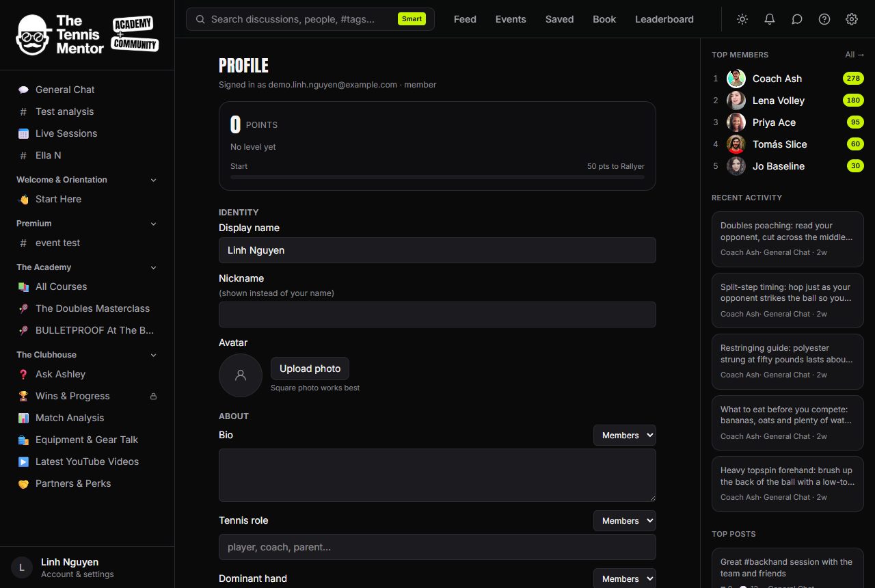Click the General Chat speech bubble icon
The image size is (875, 588).
[23, 90]
